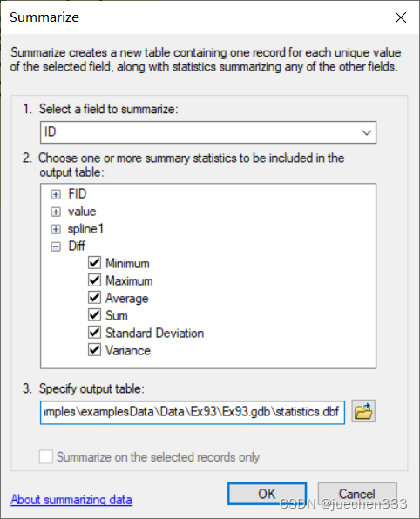Click the browse folder icon for output table
The height and width of the screenshot is (519, 420).
(x=363, y=411)
